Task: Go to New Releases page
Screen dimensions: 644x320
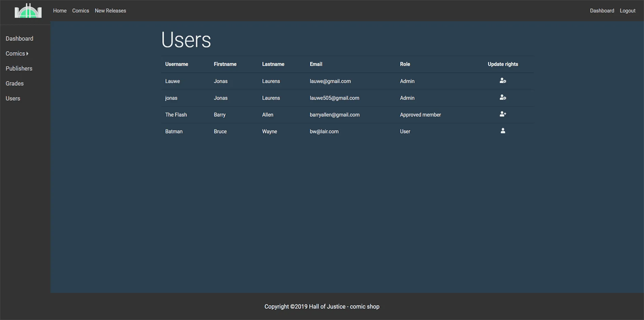Action: coord(110,11)
